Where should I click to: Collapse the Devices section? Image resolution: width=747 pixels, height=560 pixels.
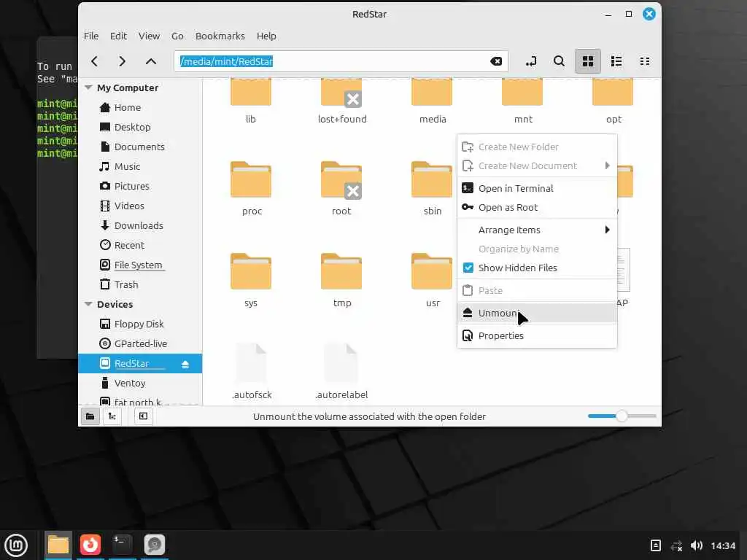pos(88,304)
